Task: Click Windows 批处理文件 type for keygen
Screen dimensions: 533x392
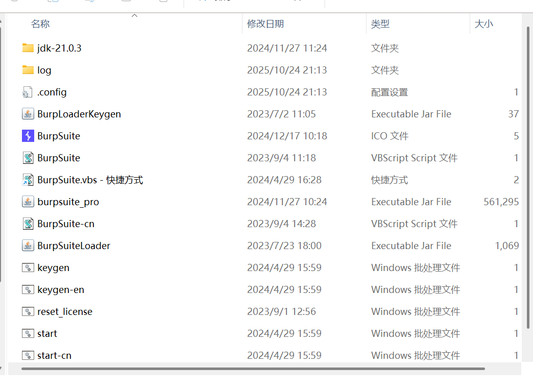Action: click(416, 267)
